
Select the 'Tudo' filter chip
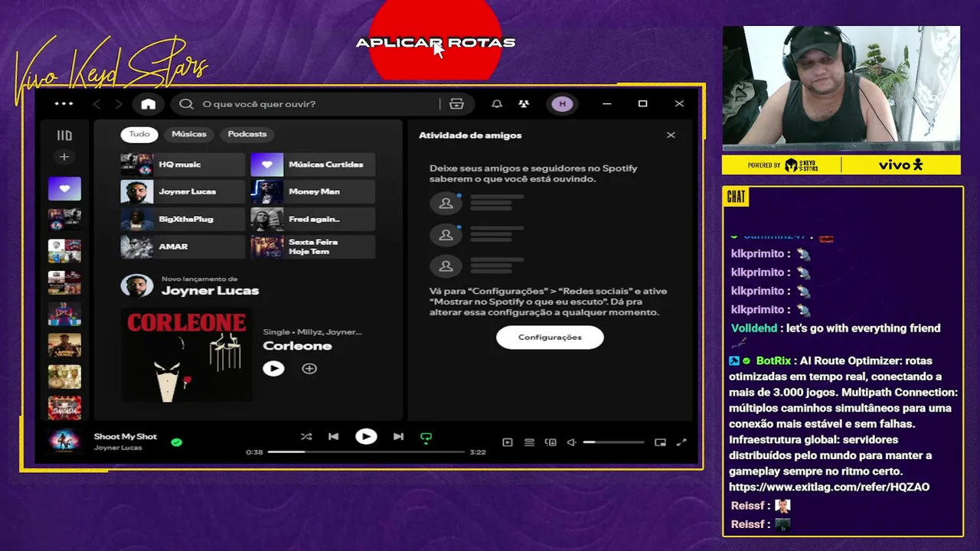point(139,134)
